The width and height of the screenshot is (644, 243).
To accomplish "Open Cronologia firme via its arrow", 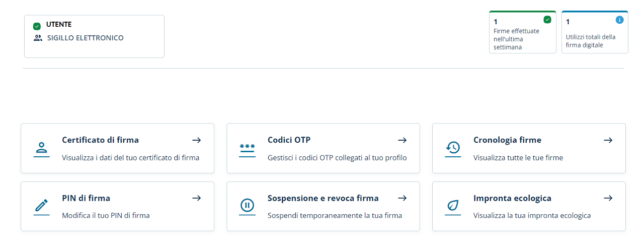I will 608,140.
